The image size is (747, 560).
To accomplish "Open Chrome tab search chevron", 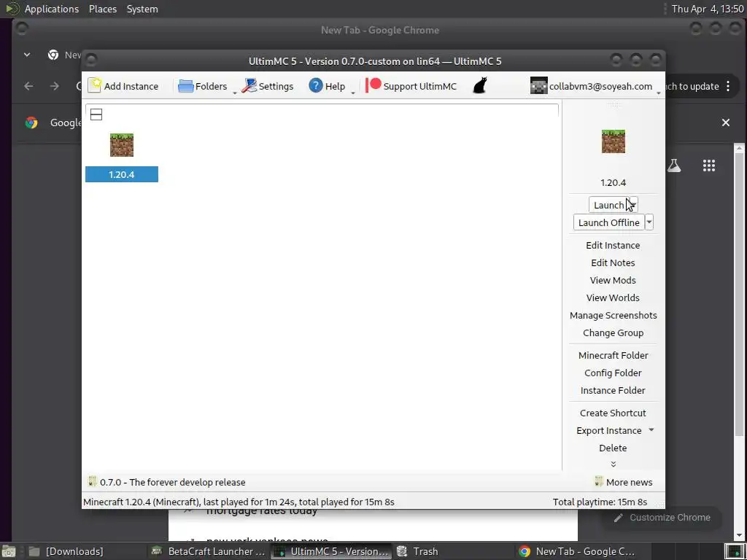I will [27, 55].
